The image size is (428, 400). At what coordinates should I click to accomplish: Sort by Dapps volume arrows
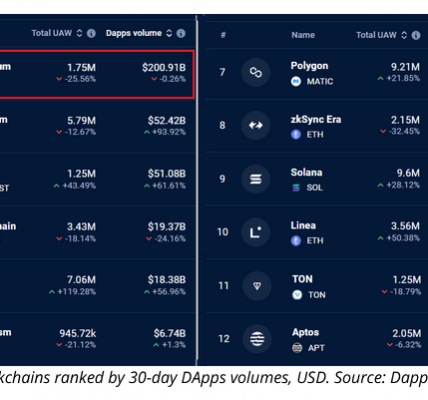click(x=169, y=33)
